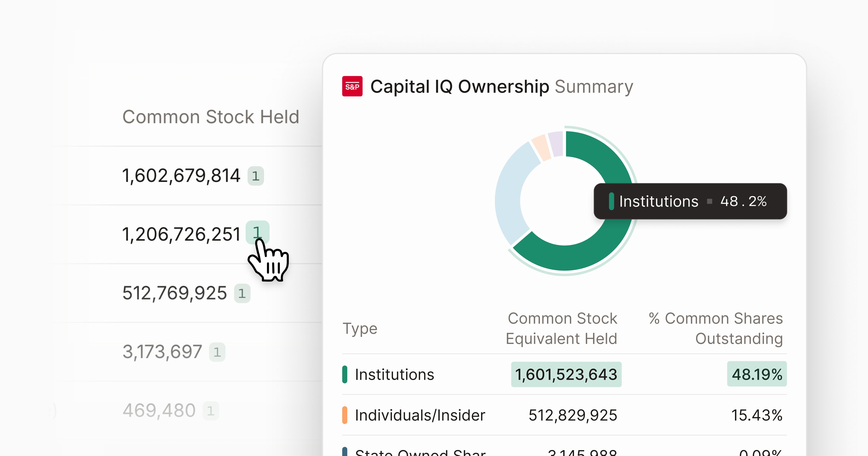Click the % Common Shares Outstanding header

[716, 329]
